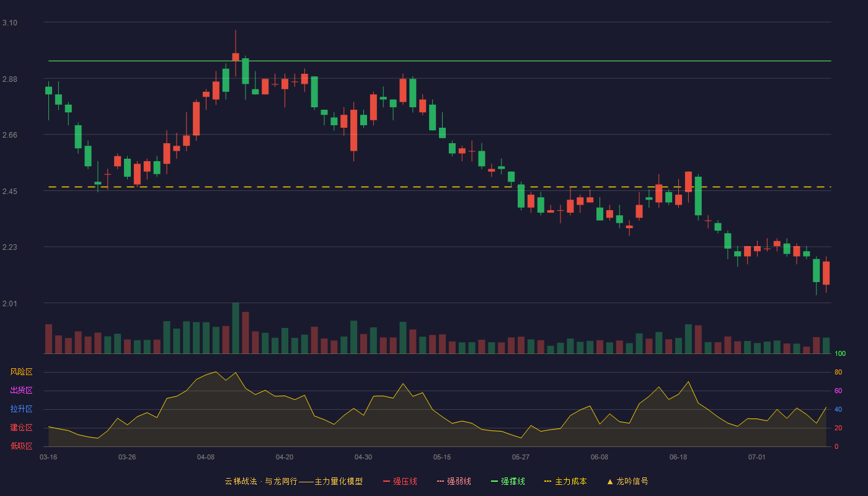Screen dimensions: 868x496
Task: Click the yellow dashed main-cost line
Action: coord(440,187)
